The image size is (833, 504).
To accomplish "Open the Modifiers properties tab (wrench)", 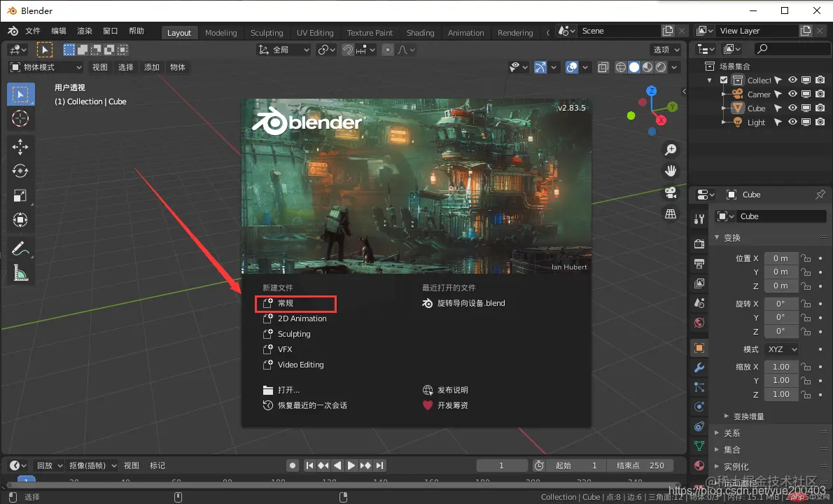I will point(699,367).
